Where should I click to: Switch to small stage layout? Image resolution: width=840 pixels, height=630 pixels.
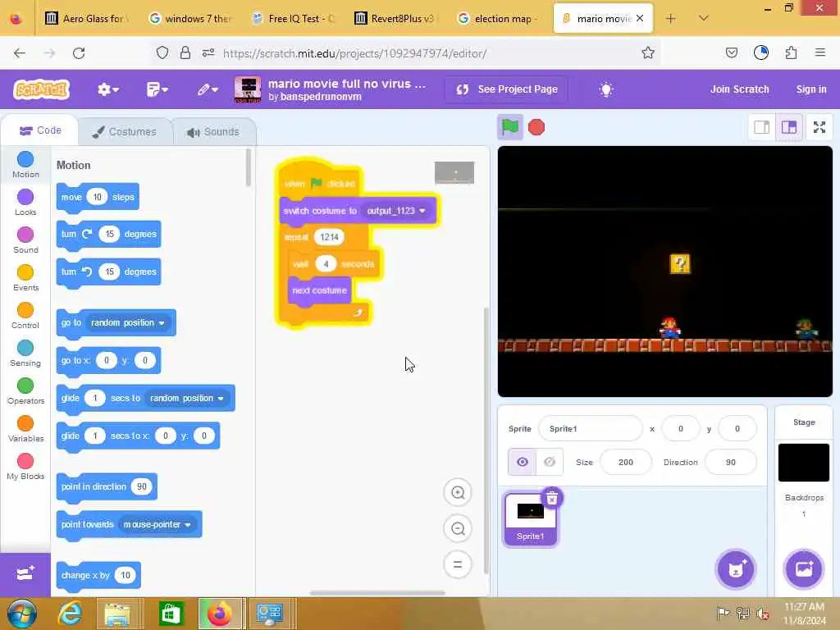pos(761,127)
